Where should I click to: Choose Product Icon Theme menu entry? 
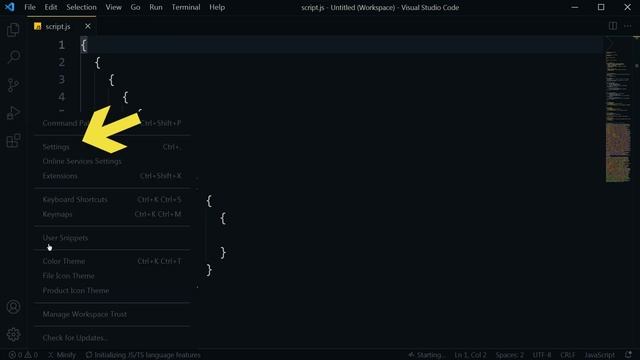[112, 291]
